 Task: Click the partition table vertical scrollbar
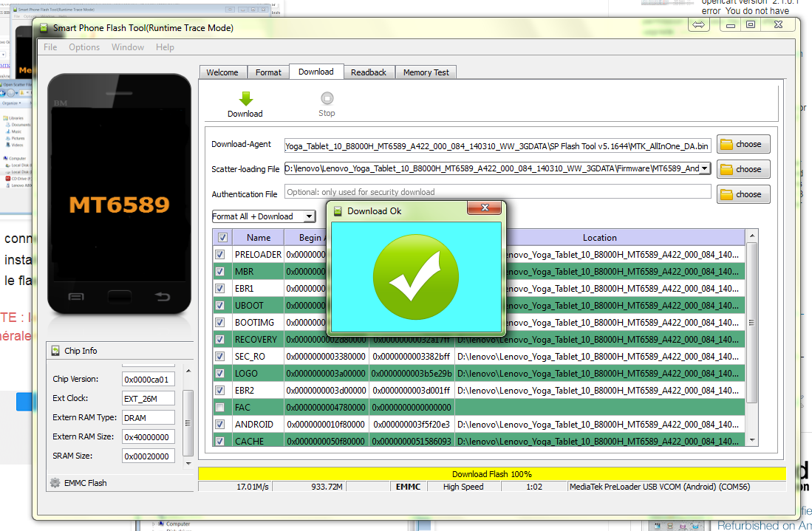752,337
